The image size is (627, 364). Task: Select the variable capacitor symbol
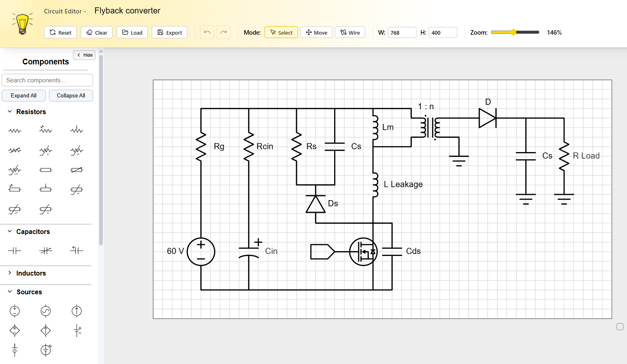tap(46, 250)
